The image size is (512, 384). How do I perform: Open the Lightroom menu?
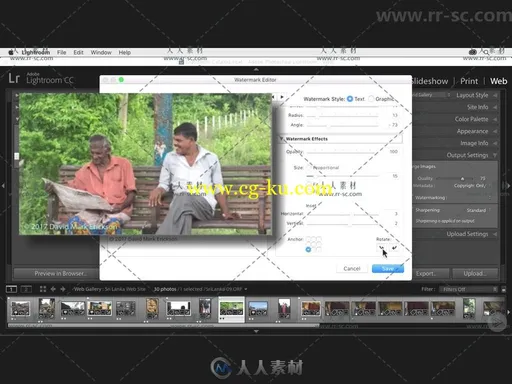(x=36, y=52)
